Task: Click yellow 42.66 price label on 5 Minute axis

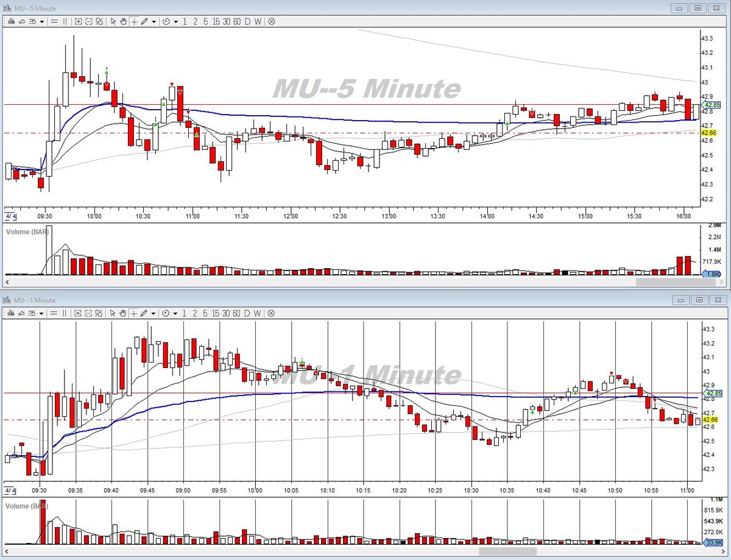Action: [708, 132]
